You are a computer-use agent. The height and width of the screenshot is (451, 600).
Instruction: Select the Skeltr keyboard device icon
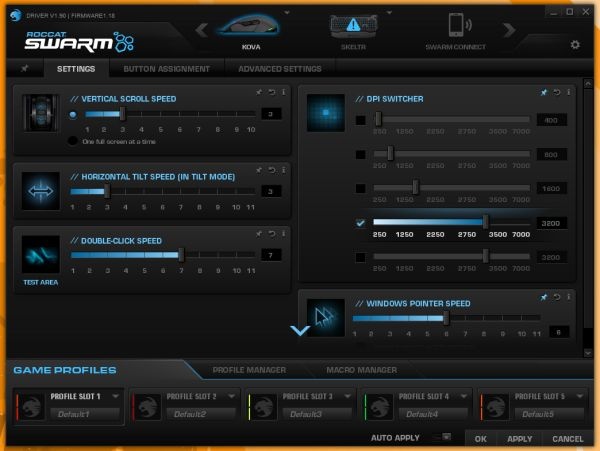(354, 26)
